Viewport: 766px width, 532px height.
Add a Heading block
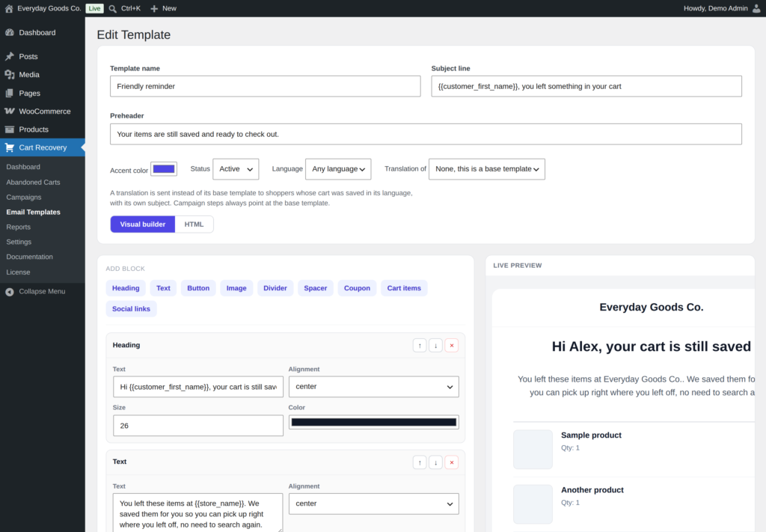(126, 288)
